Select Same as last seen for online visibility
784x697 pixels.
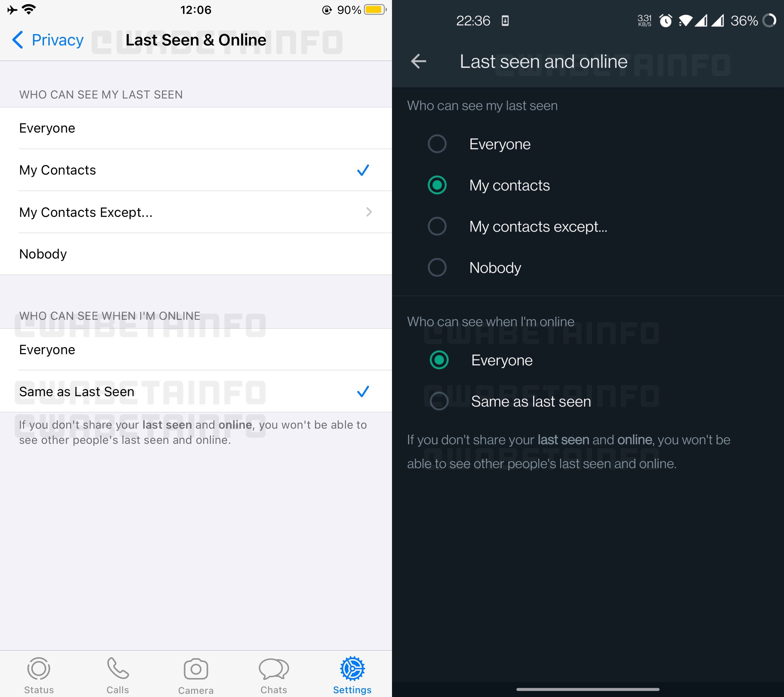coord(438,401)
